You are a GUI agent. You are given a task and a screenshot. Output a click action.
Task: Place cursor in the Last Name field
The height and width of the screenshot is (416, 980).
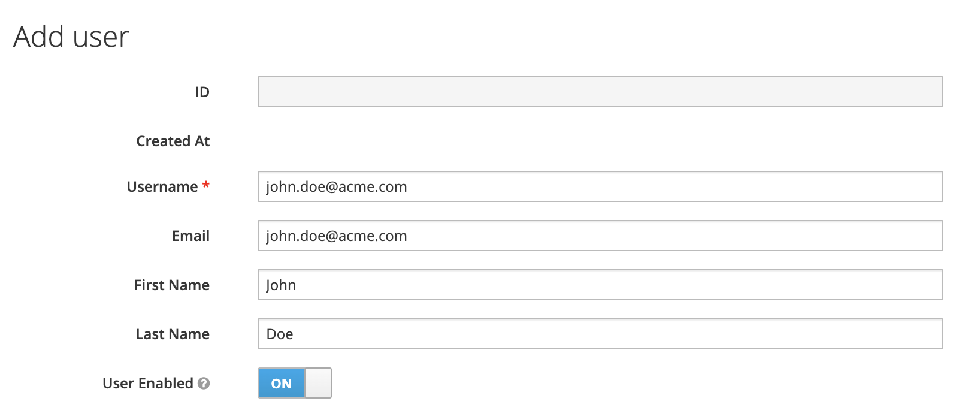click(600, 334)
